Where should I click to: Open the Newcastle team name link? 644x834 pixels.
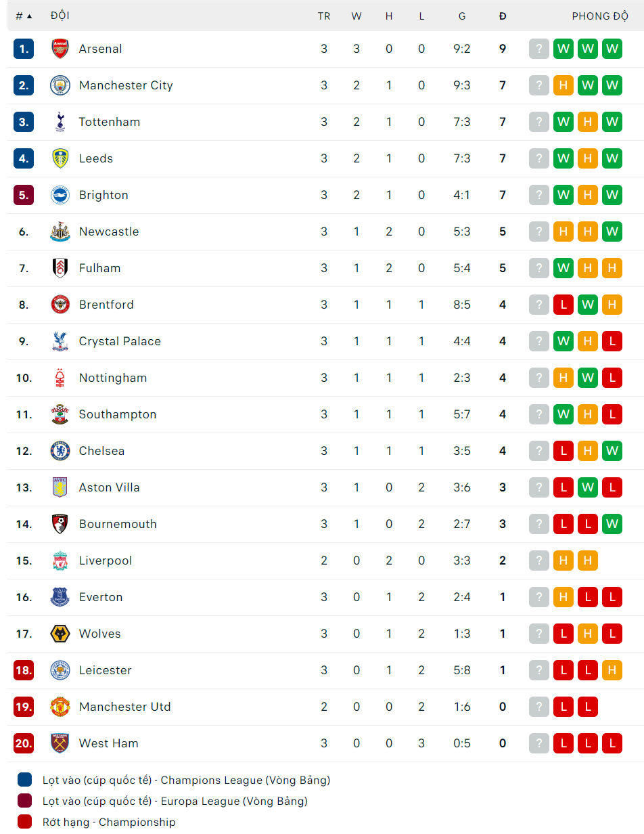pyautogui.click(x=109, y=232)
